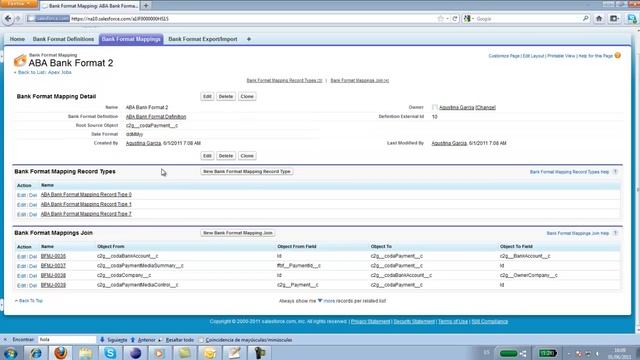Click the search magnifier icon
This screenshot has width=640, height=360.
pos(585,18)
